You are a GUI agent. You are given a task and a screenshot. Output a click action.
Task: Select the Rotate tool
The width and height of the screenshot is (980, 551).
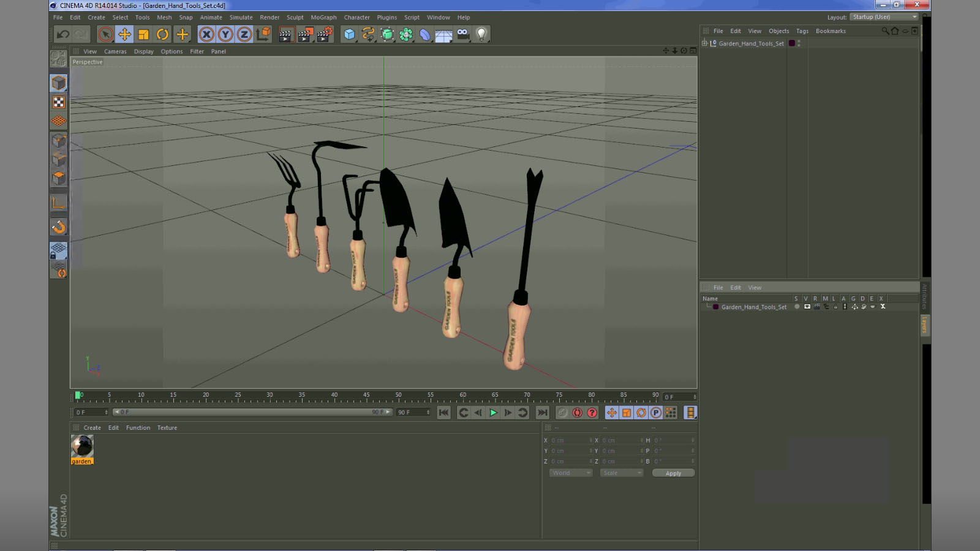[x=162, y=34]
